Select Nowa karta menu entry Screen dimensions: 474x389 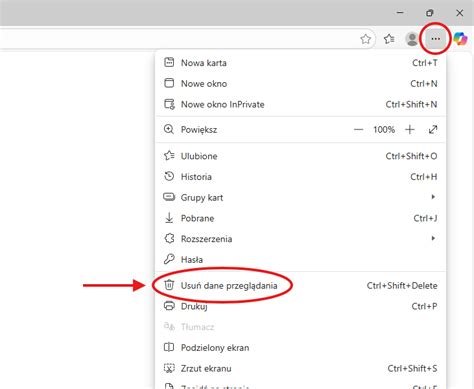click(300, 63)
